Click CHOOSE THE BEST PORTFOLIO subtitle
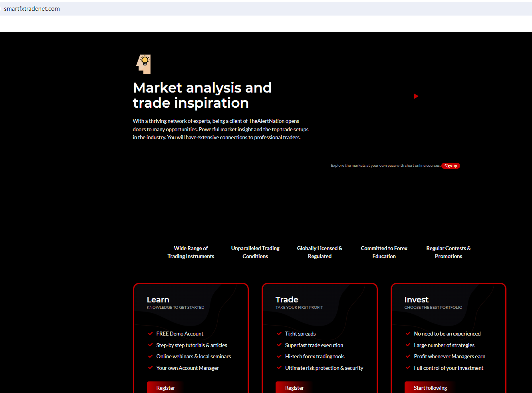The image size is (532, 393). click(433, 308)
